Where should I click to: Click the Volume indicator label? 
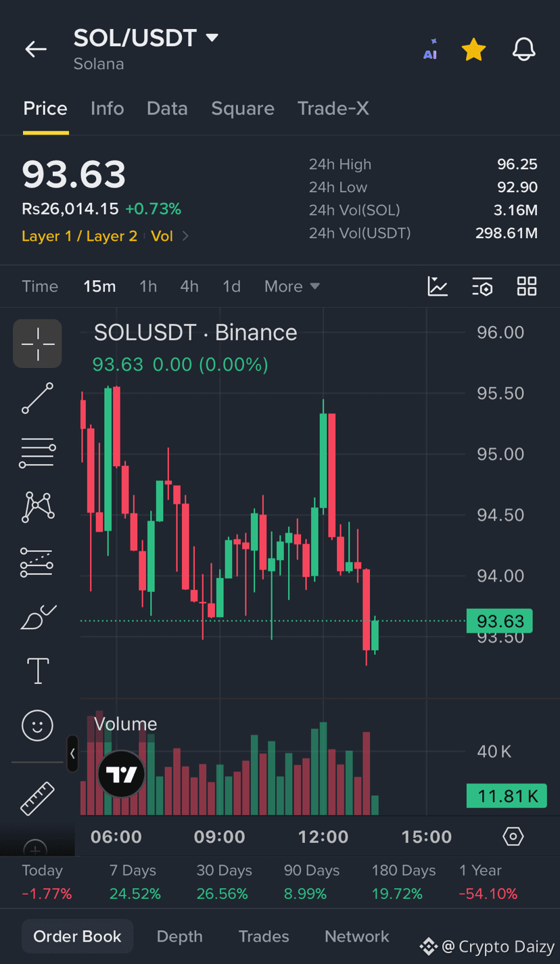126,724
